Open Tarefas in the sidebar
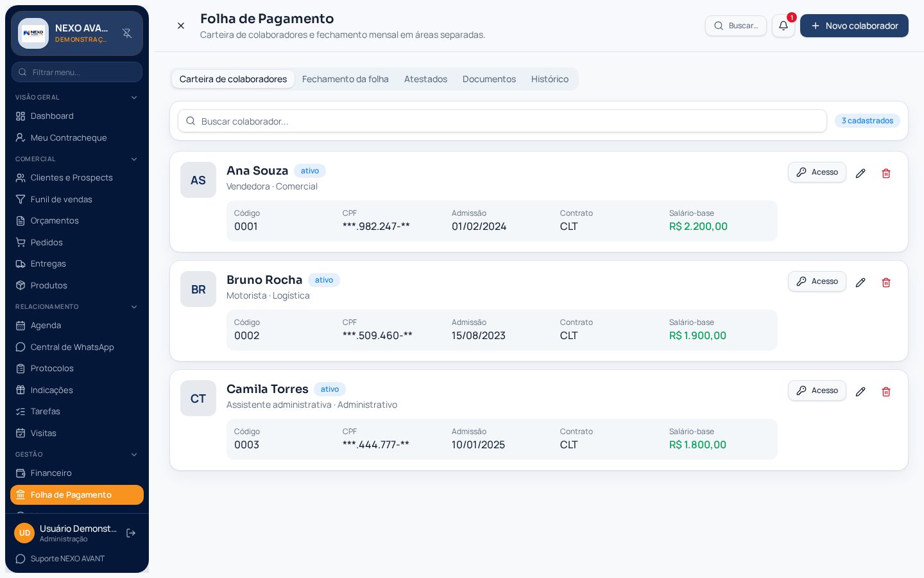This screenshot has width=924, height=578. tap(77, 412)
